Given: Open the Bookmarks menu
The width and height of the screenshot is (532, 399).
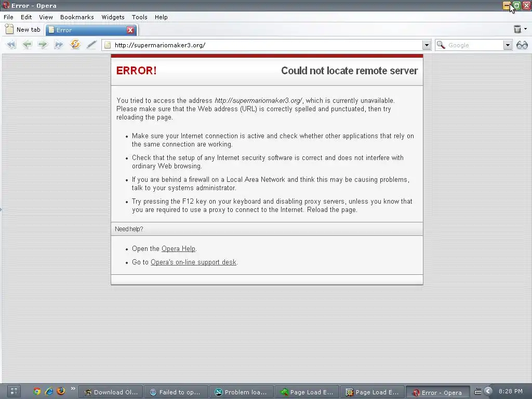Looking at the screenshot, I should (77, 17).
